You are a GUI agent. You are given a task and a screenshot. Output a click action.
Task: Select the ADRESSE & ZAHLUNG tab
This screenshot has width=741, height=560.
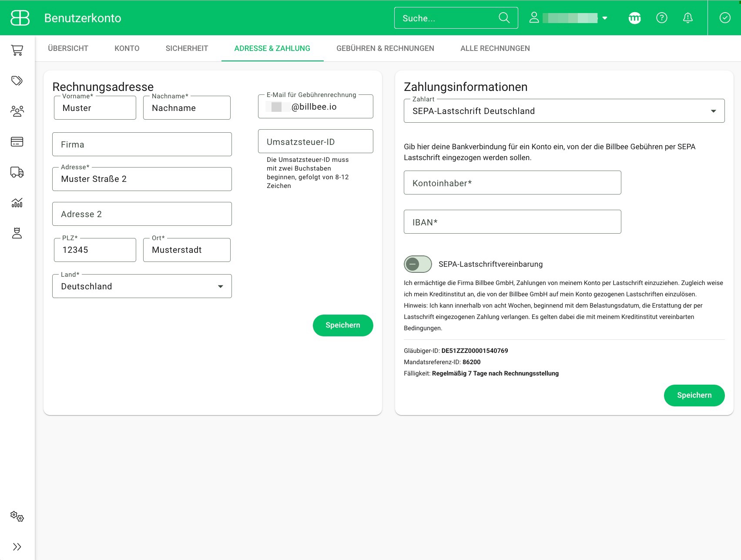(272, 48)
